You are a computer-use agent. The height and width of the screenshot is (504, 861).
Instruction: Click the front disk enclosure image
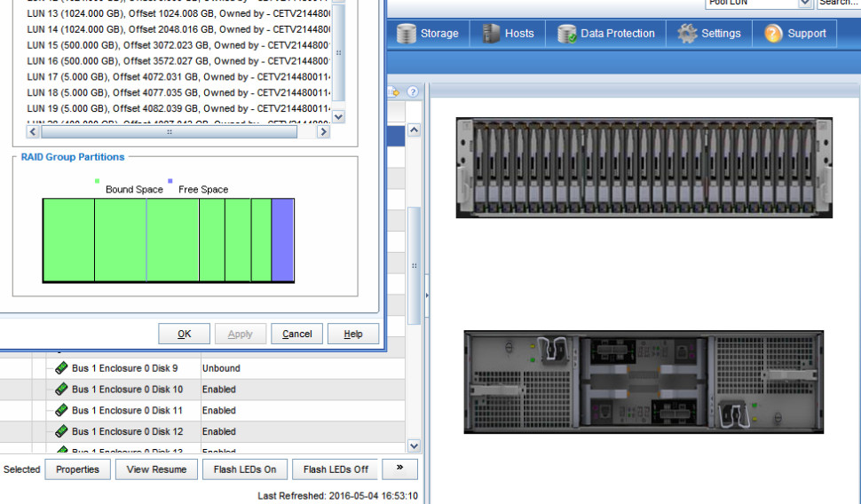(x=644, y=168)
